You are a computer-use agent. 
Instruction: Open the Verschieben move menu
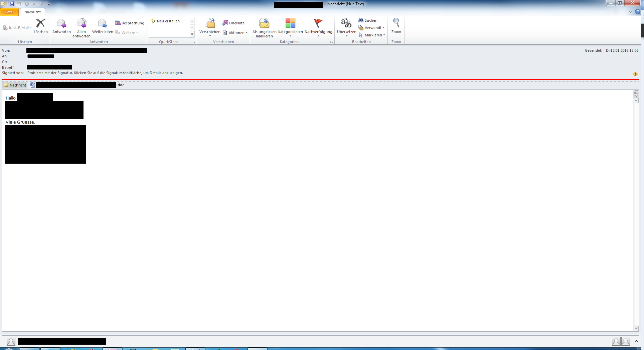click(210, 27)
